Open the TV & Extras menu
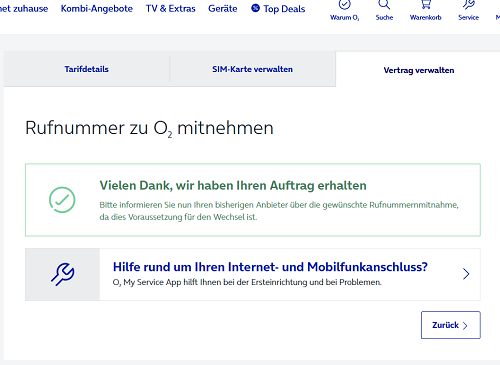Viewport: 500px width, 365px height. [170, 9]
